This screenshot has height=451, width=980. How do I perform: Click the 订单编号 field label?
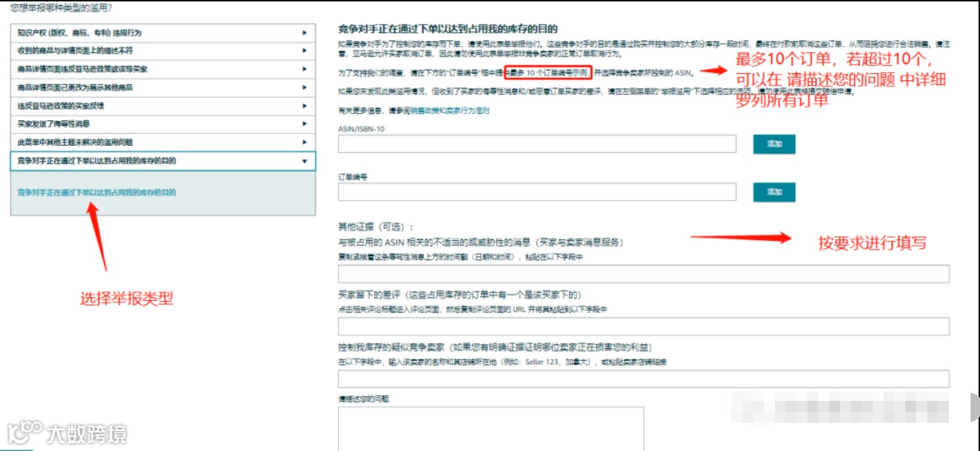tap(353, 176)
